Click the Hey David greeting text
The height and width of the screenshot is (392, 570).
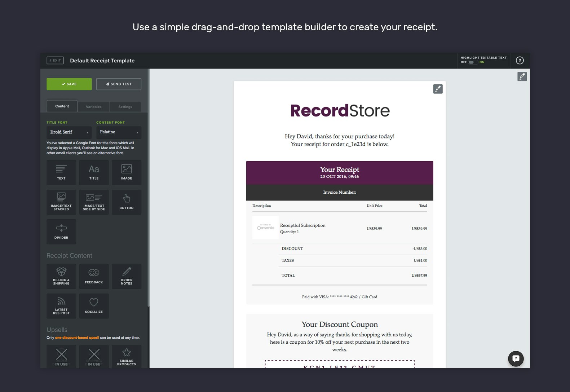click(340, 140)
